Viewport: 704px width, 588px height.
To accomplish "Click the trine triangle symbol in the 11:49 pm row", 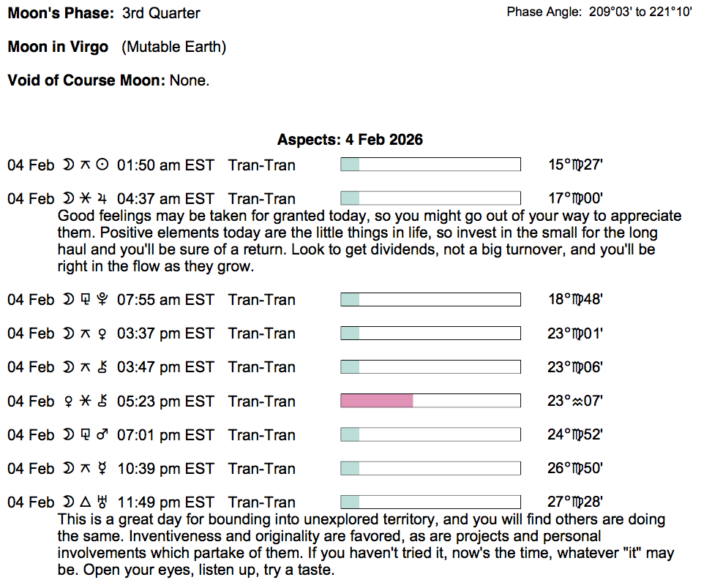I will [x=85, y=502].
